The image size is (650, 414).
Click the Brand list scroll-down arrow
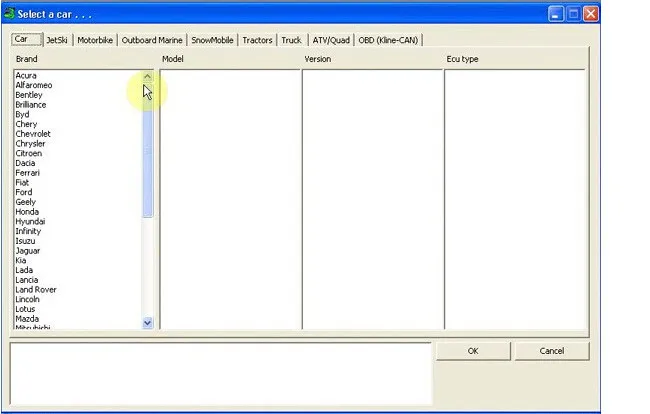click(x=147, y=322)
